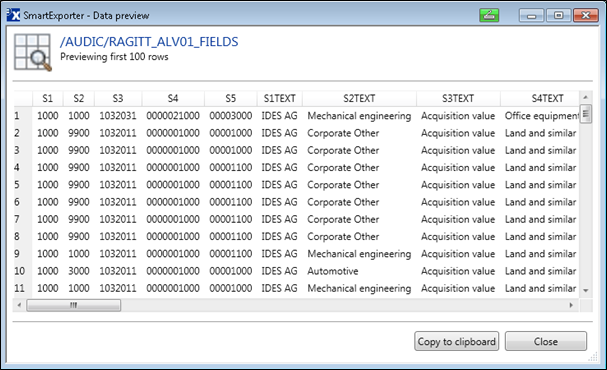Click 00001000 in S5 column row 11
This screenshot has width=607, height=370.
point(231,288)
